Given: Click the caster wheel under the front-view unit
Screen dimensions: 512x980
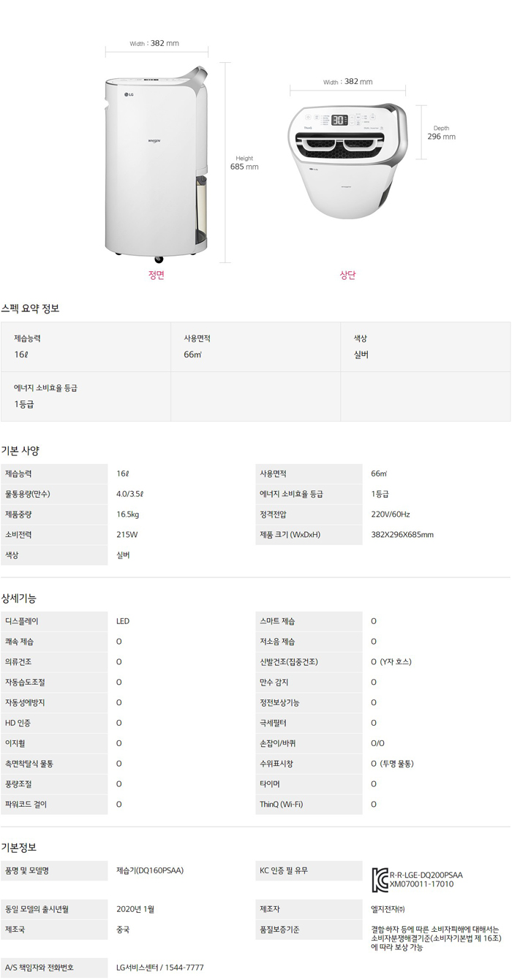Looking at the screenshot, I should (157, 257).
